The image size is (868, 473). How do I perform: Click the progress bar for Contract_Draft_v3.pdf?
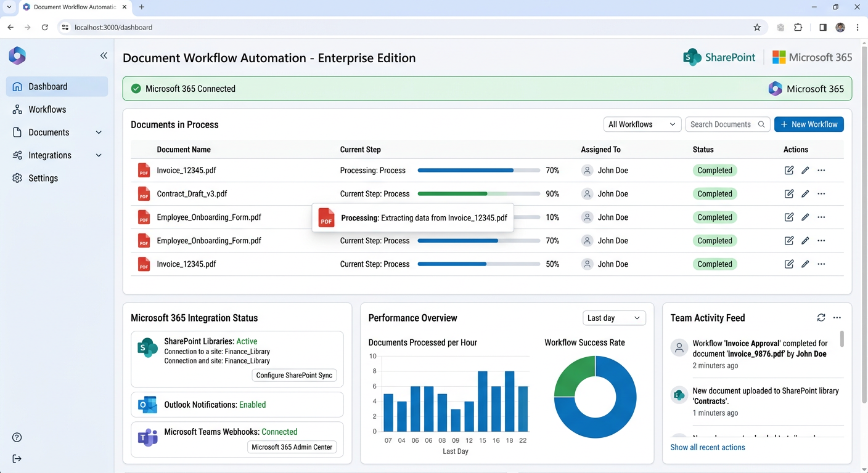point(478,193)
